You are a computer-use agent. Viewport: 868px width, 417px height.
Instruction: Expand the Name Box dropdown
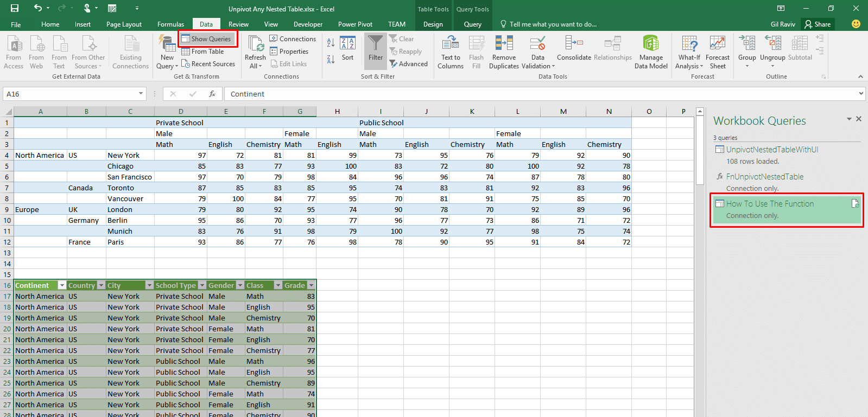(141, 94)
